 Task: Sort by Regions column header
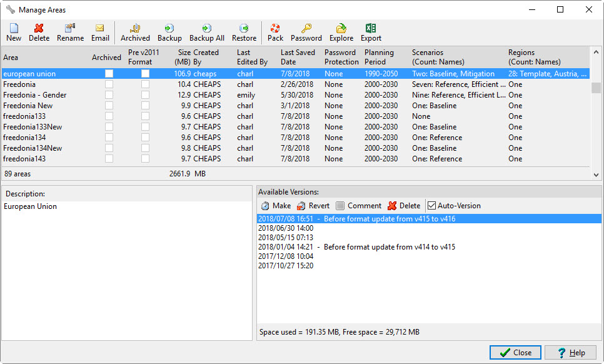[x=534, y=57]
